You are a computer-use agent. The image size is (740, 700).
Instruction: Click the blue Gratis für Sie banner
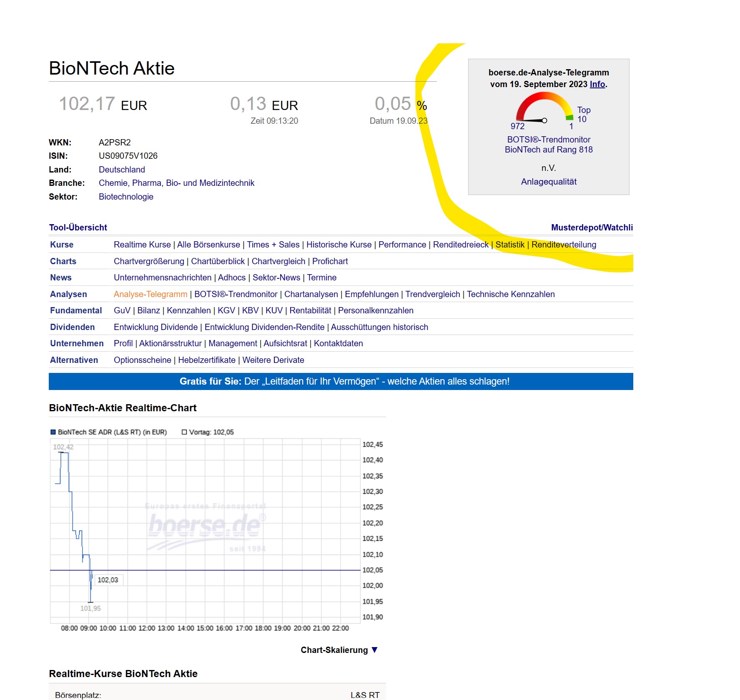(341, 381)
